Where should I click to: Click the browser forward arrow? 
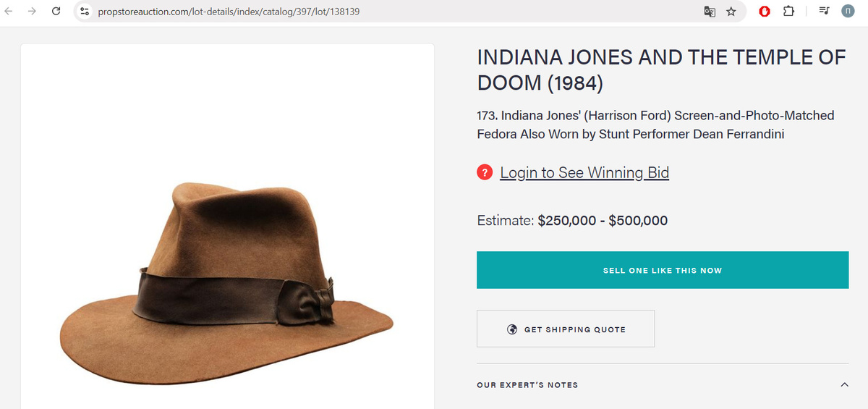31,12
